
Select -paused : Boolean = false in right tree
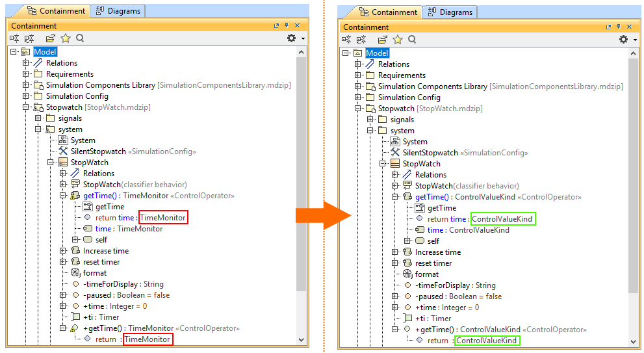tap(458, 296)
